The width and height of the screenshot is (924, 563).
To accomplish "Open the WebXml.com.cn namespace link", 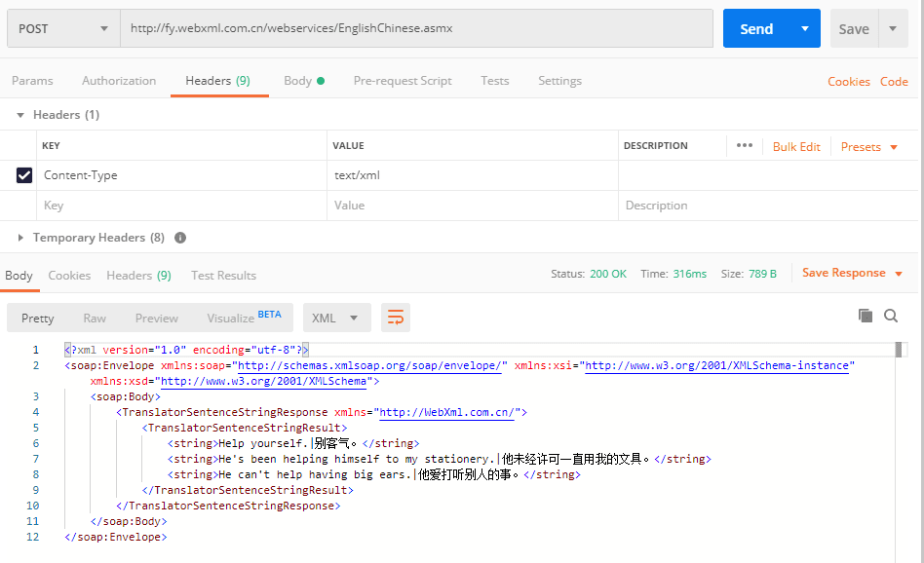I will (x=447, y=412).
